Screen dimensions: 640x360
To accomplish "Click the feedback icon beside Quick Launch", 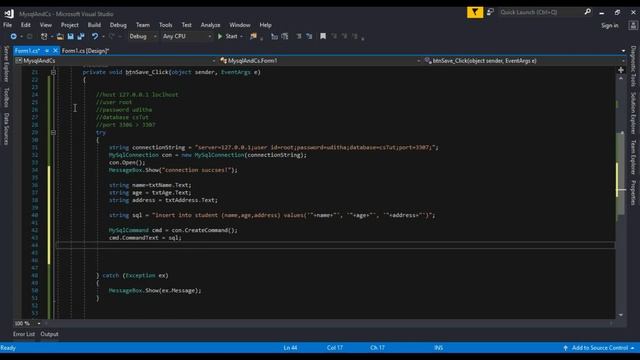I will pyautogui.click(x=490, y=12).
